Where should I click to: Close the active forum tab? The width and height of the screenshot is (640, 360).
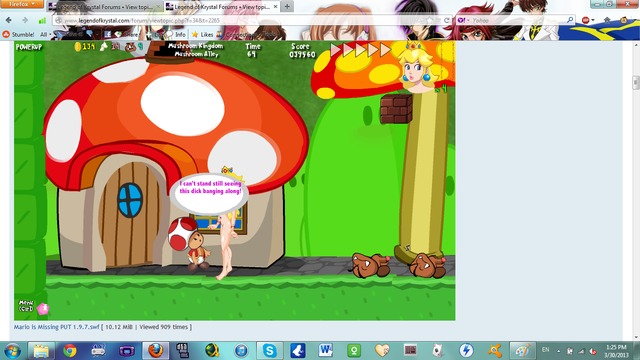click(275, 7)
